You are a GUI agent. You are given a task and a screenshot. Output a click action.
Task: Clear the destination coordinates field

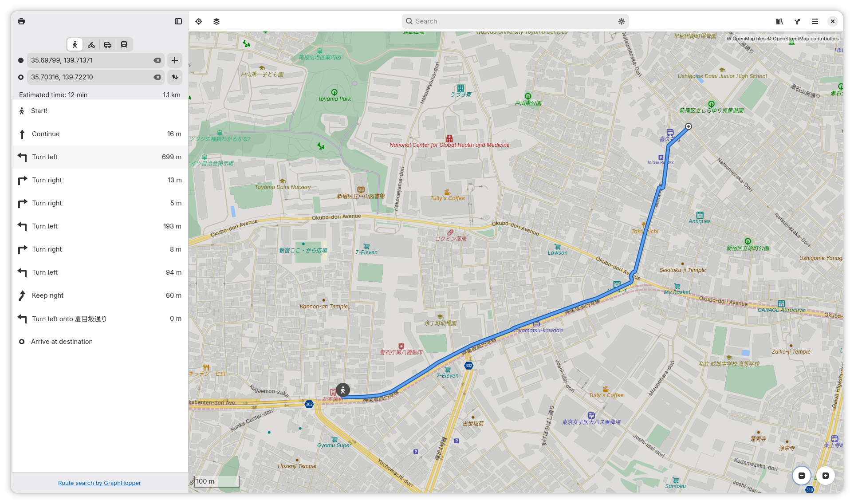157,77
